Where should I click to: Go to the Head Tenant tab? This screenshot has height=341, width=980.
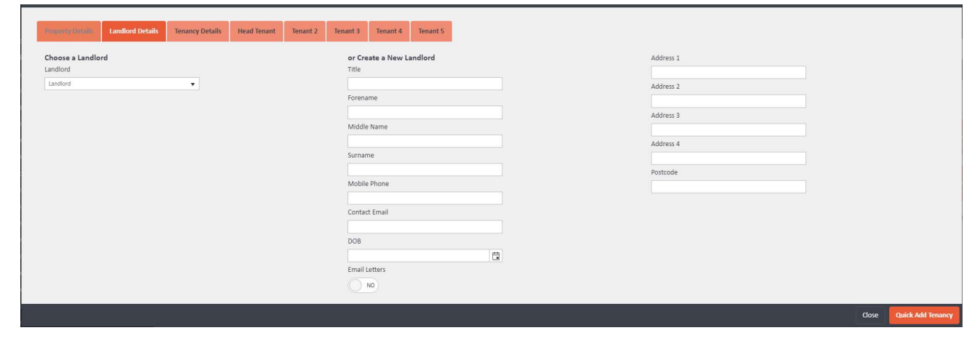click(x=257, y=31)
